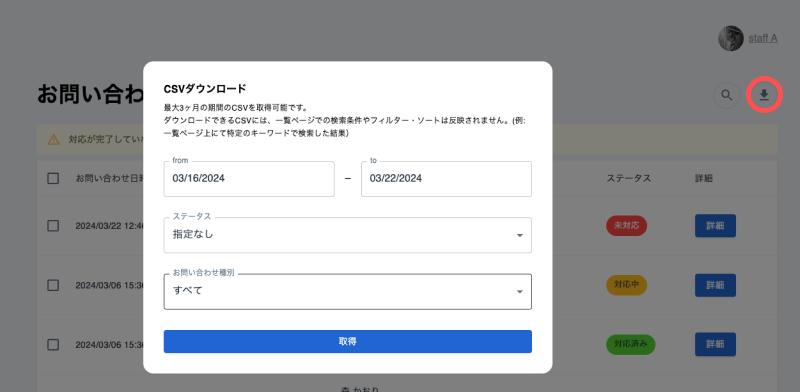Click the ステータス column header

pos(629,179)
